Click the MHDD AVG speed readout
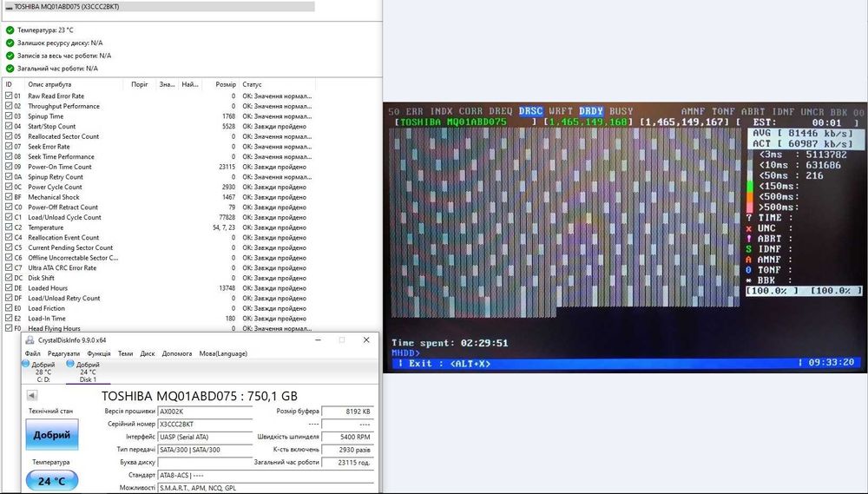This screenshot has width=868, height=494. [803, 134]
